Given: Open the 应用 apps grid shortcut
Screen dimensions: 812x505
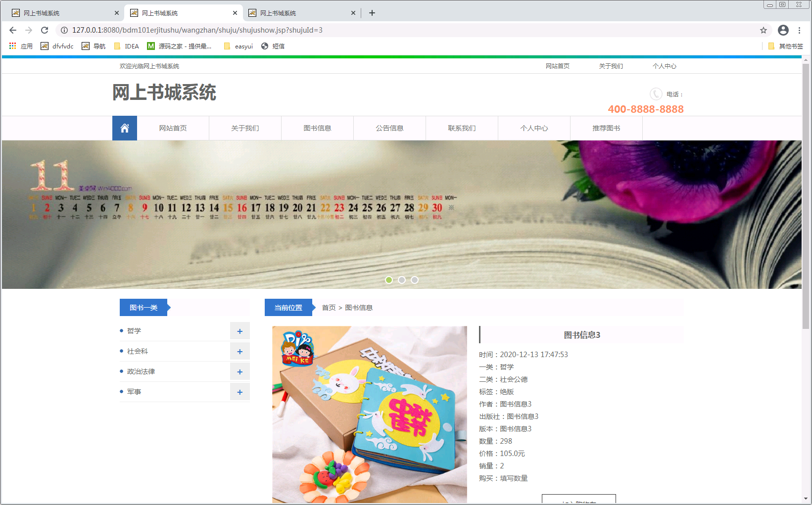Looking at the screenshot, I should 21,46.
